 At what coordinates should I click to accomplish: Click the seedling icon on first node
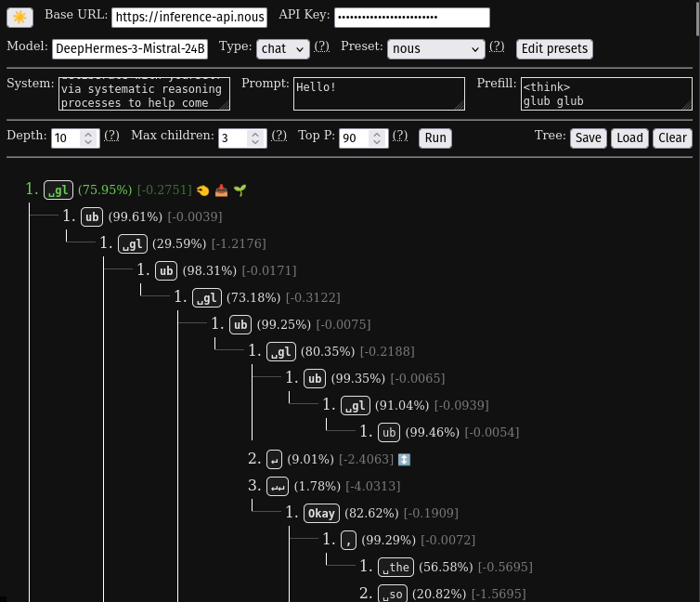tap(240, 190)
